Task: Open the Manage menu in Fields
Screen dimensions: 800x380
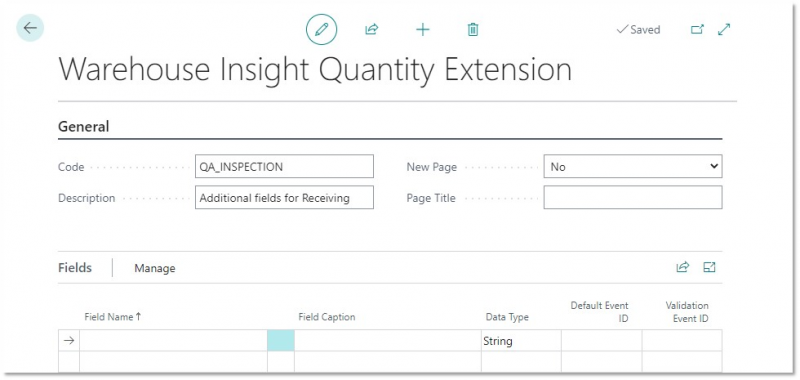Action: pos(155,268)
